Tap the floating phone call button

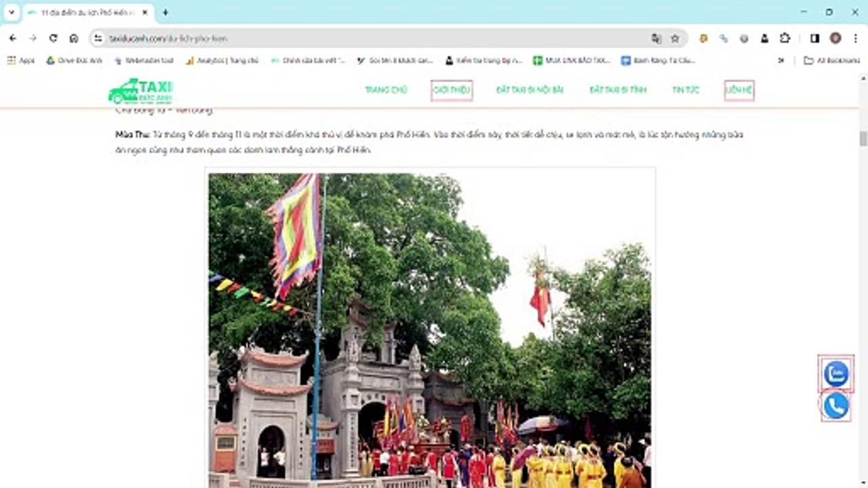835,405
